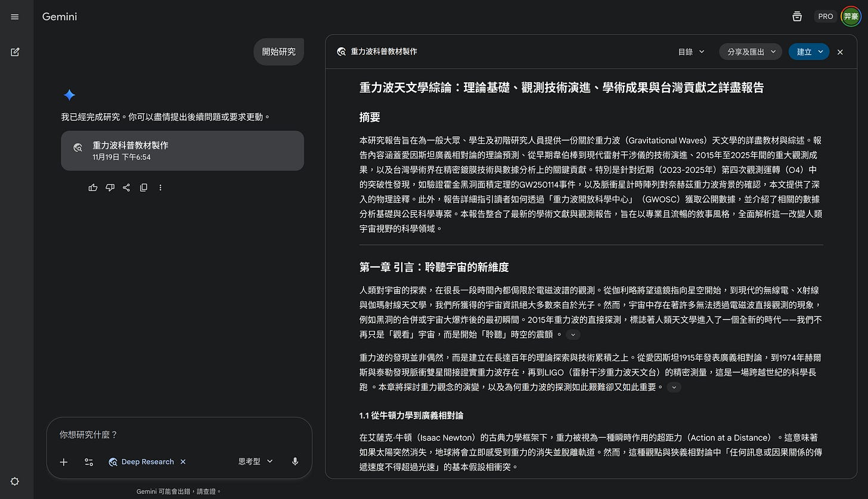
Task: Click the Gemini 可能會出錯 disclaimer text
Action: pos(179,491)
